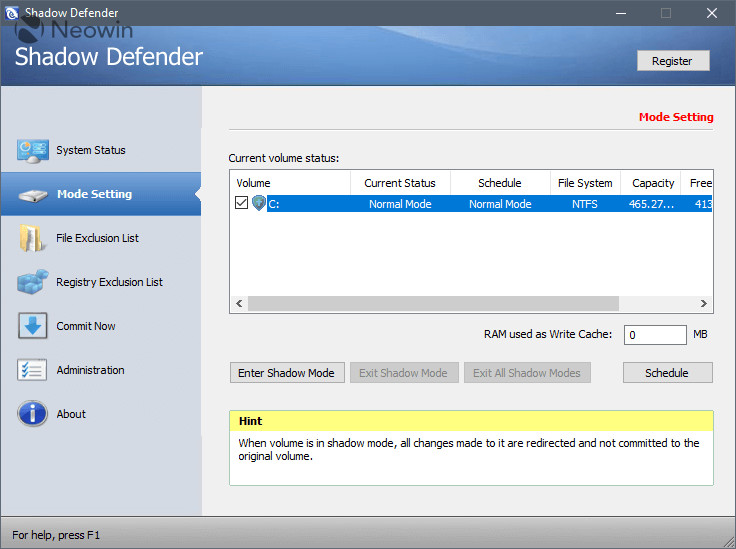The width and height of the screenshot is (736, 549).
Task: Click the RAM used as Write Cache field
Action: click(x=655, y=335)
